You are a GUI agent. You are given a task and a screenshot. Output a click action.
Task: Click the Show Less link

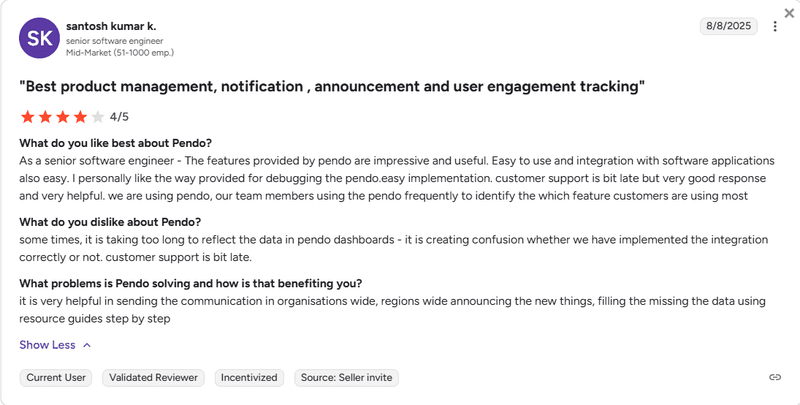coord(47,345)
